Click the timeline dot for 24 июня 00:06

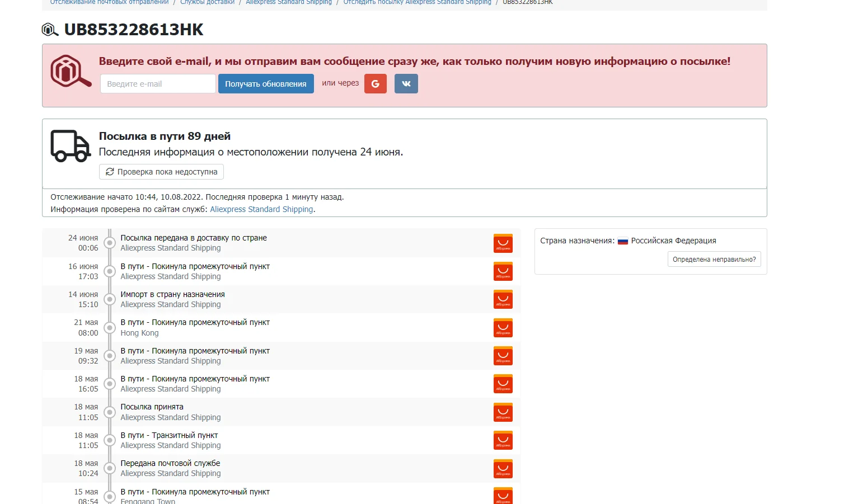tap(110, 243)
